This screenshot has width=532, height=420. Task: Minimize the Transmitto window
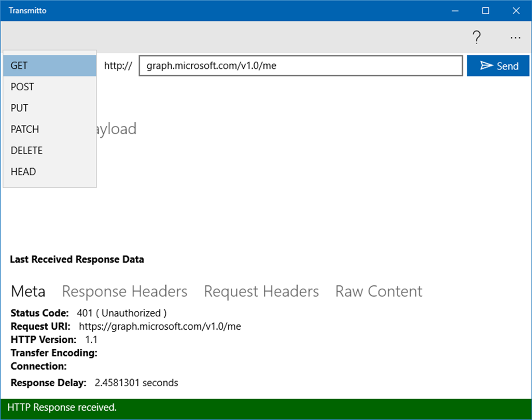[455, 11]
